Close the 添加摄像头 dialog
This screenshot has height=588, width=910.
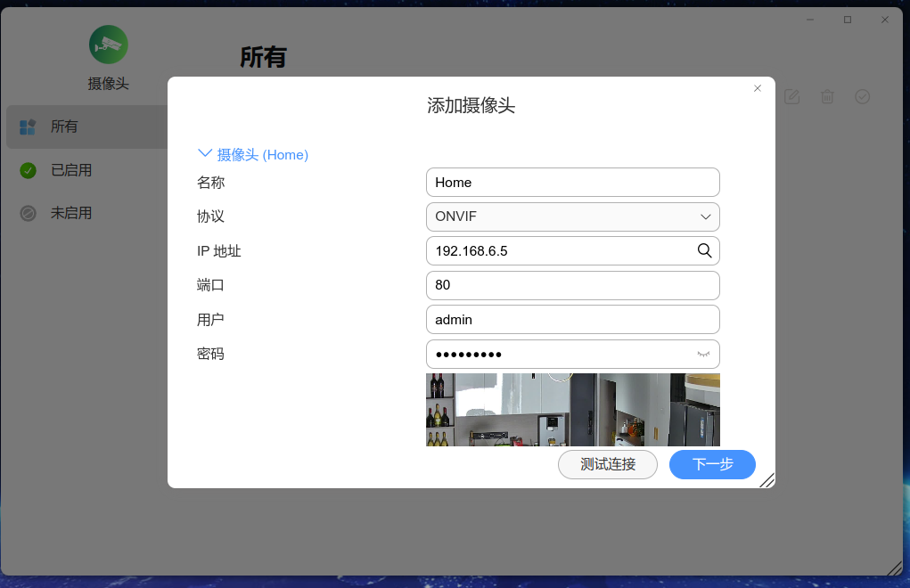(x=758, y=88)
